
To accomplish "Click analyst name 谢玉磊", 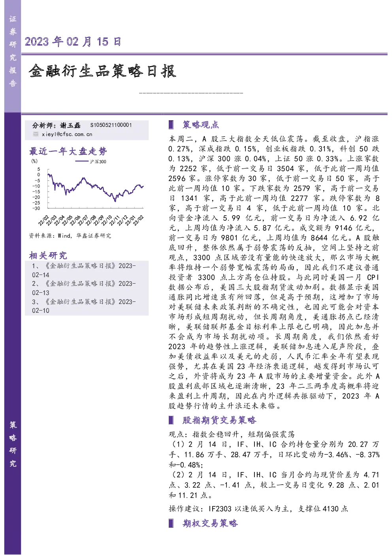I will pyautogui.click(x=70, y=125).
